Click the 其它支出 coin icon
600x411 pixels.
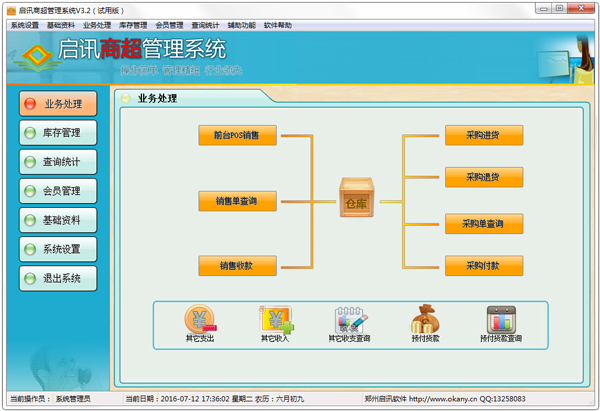200,320
